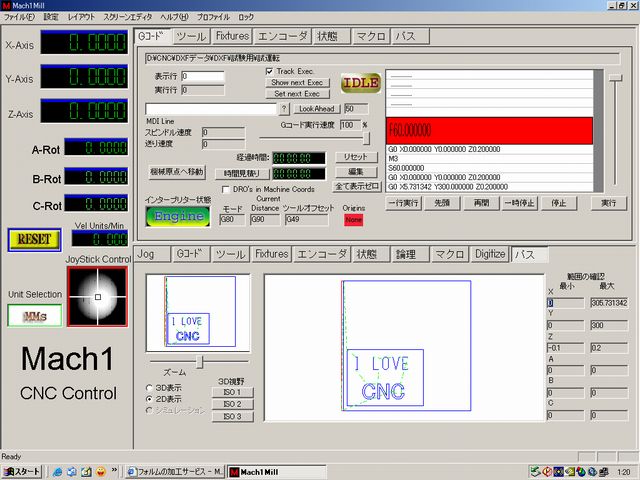640x480 pixels.
Task: Enable DRO's in Machine Coords checkbox
Action: click(x=225, y=190)
